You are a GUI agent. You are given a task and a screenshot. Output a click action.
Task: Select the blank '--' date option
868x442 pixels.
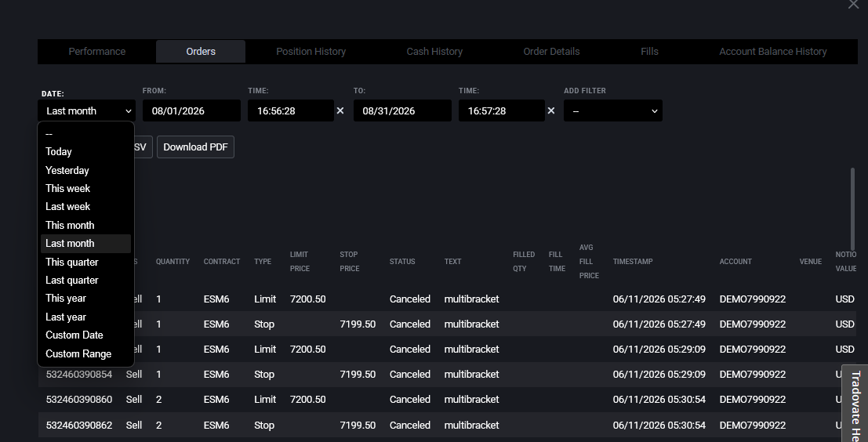[x=85, y=133]
